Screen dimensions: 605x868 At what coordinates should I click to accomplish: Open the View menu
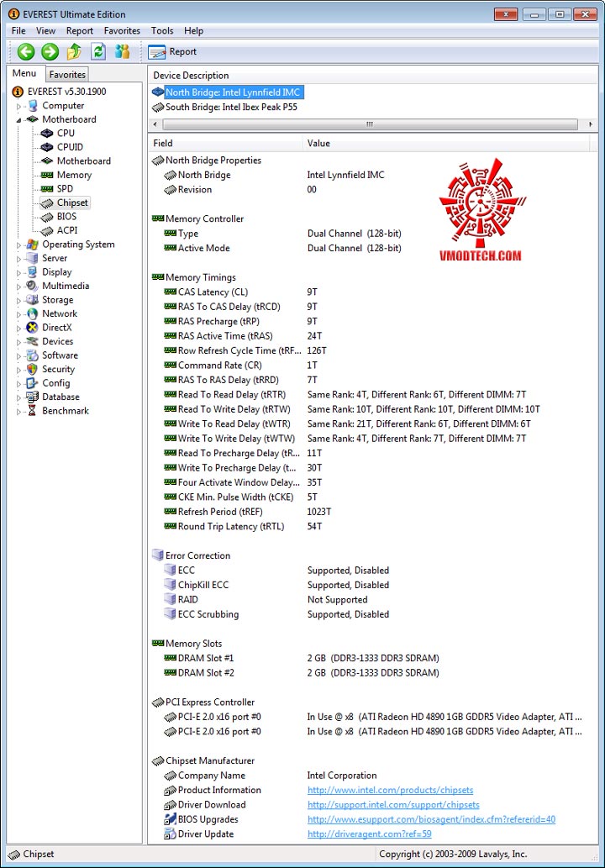click(46, 31)
